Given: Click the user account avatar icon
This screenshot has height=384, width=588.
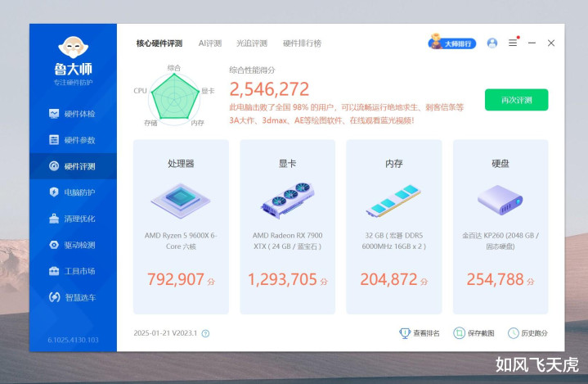Looking at the screenshot, I should pyautogui.click(x=492, y=43).
